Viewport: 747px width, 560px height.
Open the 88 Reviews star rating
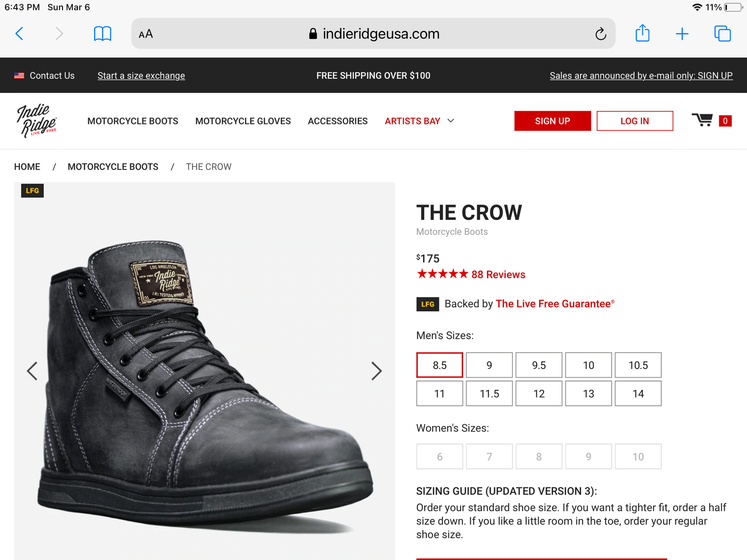pos(471,274)
